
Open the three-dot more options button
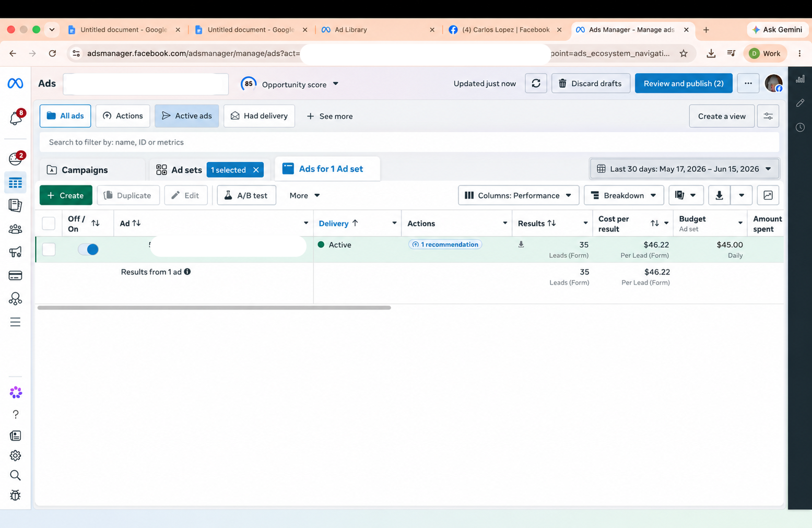point(748,84)
